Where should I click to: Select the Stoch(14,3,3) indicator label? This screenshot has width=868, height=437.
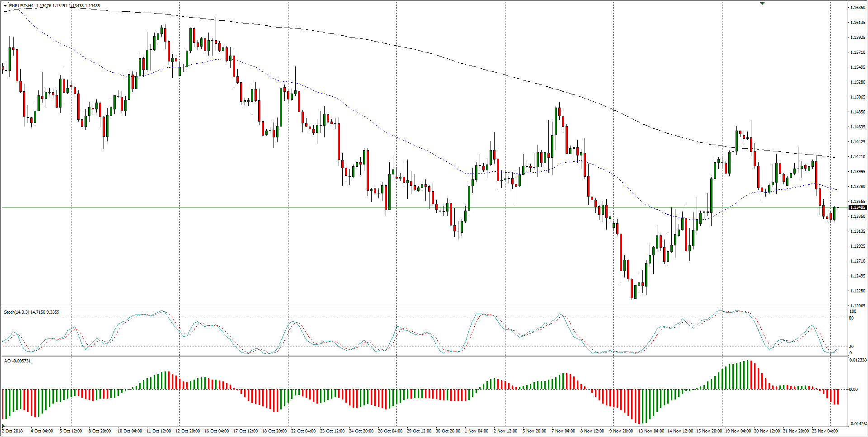point(32,312)
